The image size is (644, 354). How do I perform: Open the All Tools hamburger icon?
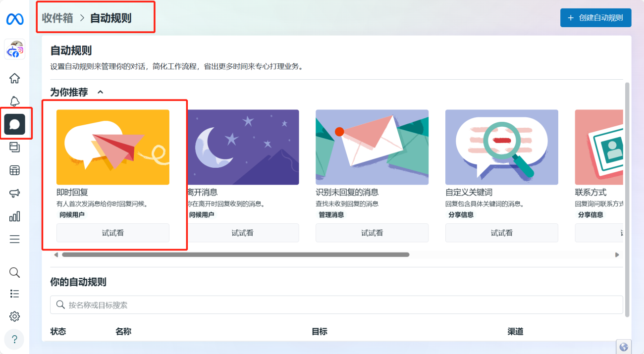pyautogui.click(x=15, y=239)
